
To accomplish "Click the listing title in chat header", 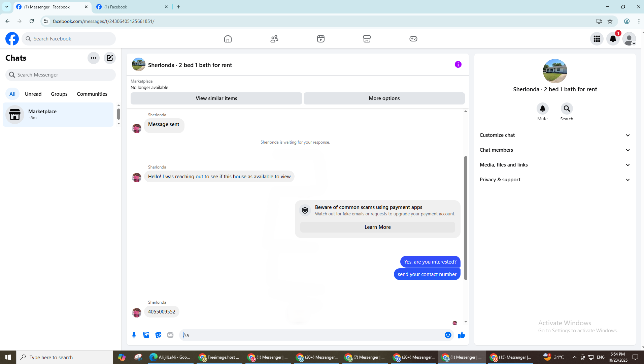I will [190, 65].
